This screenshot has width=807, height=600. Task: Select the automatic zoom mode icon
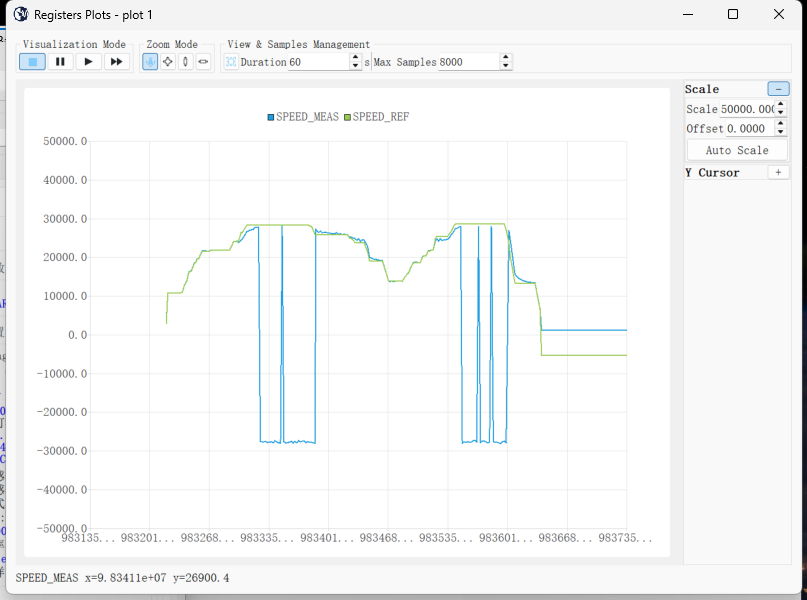[x=150, y=62]
